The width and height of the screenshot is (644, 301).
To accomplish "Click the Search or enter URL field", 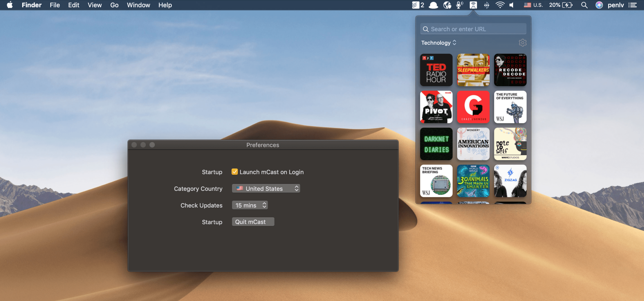I will (x=473, y=29).
